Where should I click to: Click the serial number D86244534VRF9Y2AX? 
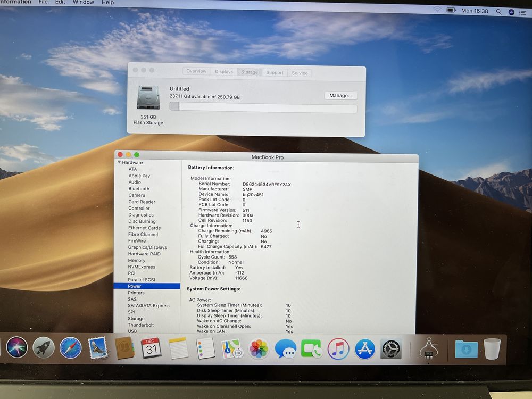coord(267,185)
